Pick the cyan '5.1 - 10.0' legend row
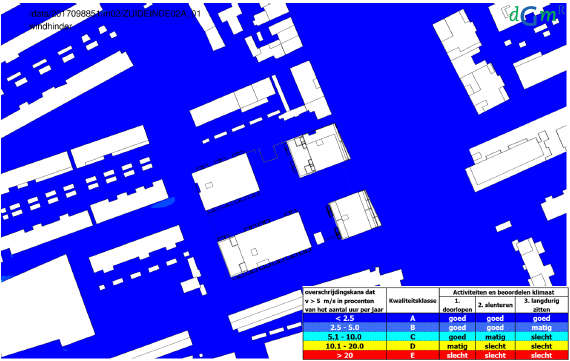Screen dimensions: 570x361 click(435, 336)
